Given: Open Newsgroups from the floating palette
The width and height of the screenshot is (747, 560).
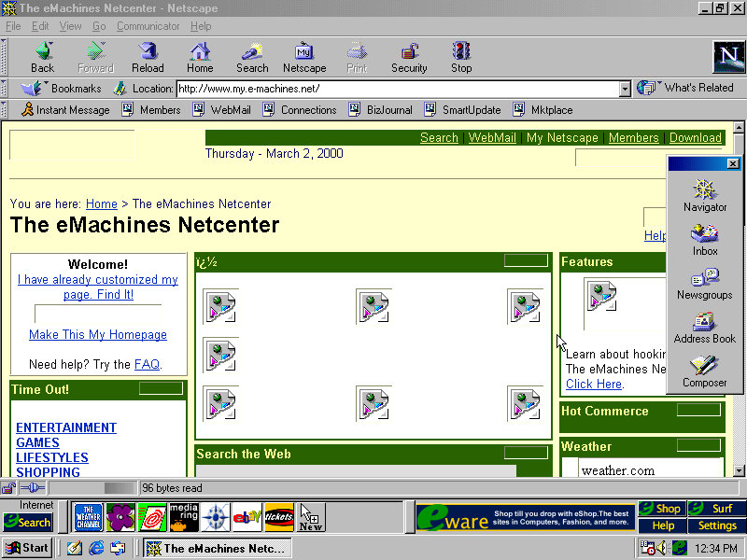Looking at the screenshot, I should click(704, 280).
